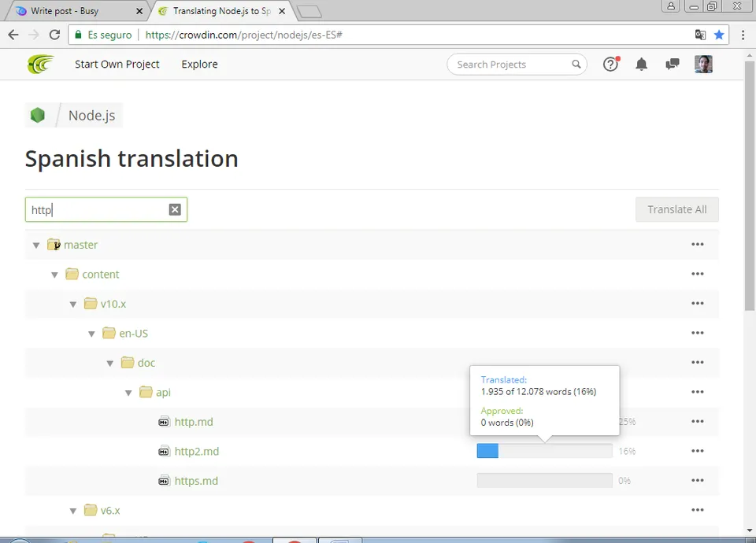Reload the page
The width and height of the screenshot is (756, 543).
tap(54, 35)
